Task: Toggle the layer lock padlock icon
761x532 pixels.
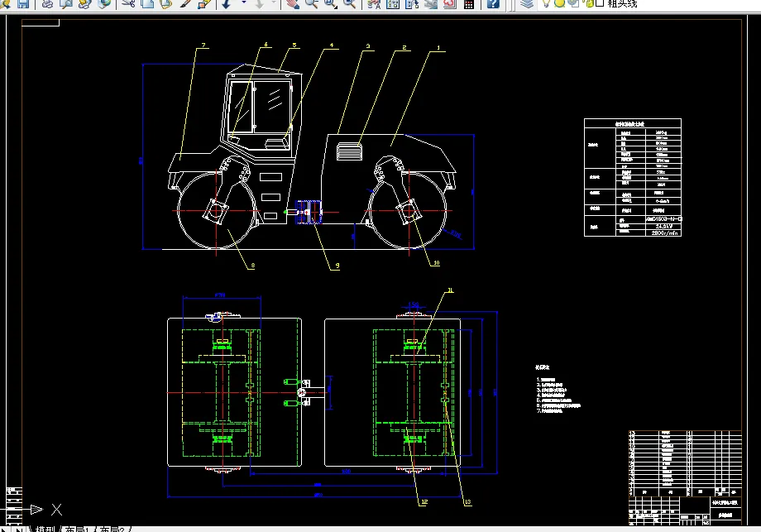Action: tap(589, 3)
